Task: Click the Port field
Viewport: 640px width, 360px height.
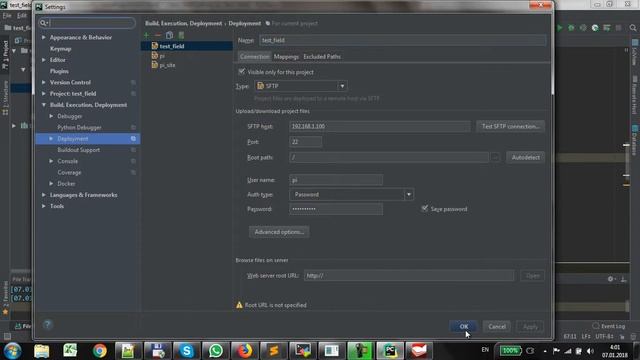Action: pos(305,142)
